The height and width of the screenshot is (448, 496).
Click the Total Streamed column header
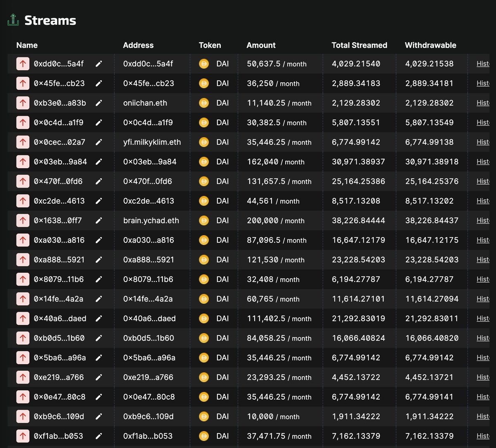pyautogui.click(x=360, y=45)
